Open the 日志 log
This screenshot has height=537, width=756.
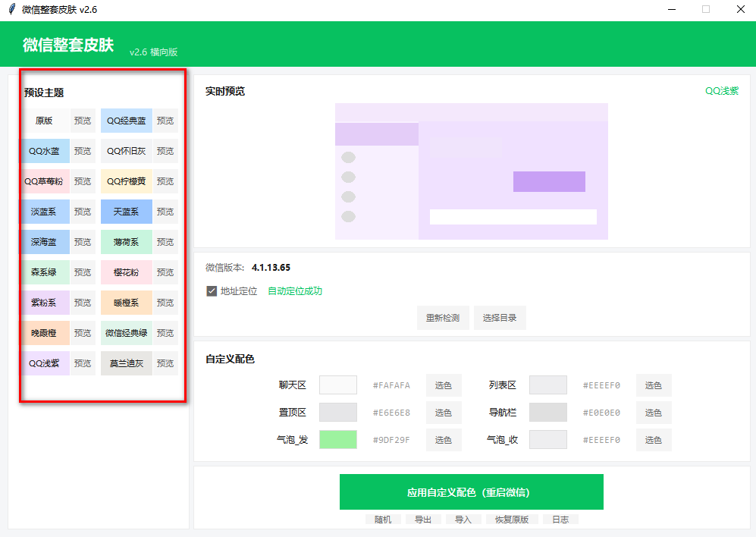point(560,520)
